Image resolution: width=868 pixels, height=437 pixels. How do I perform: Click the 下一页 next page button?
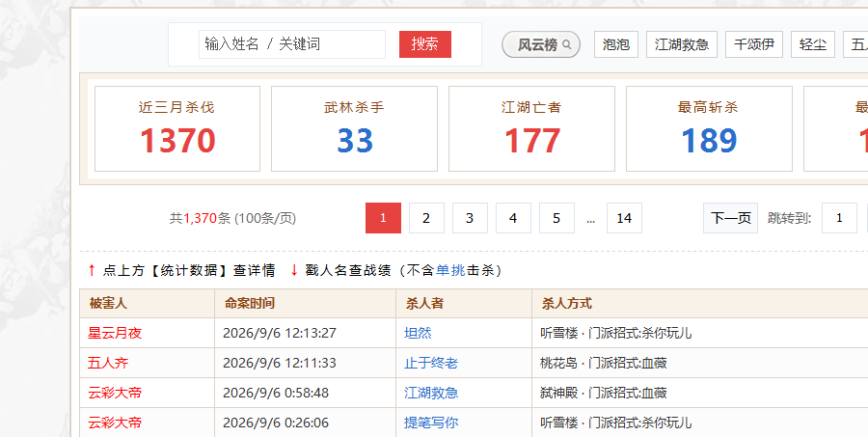tap(731, 218)
